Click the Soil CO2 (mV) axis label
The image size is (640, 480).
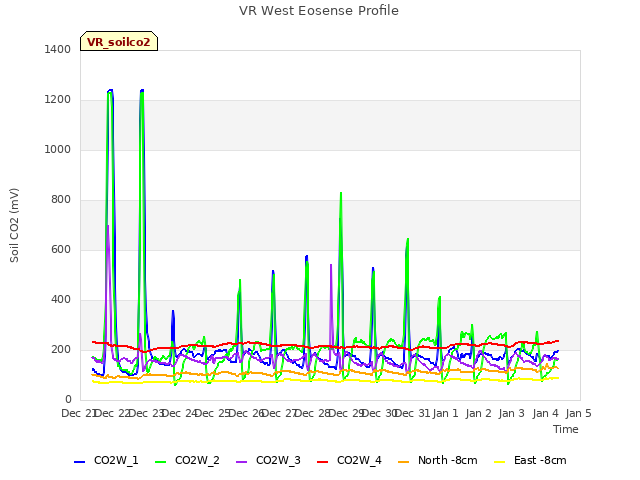[14, 225]
